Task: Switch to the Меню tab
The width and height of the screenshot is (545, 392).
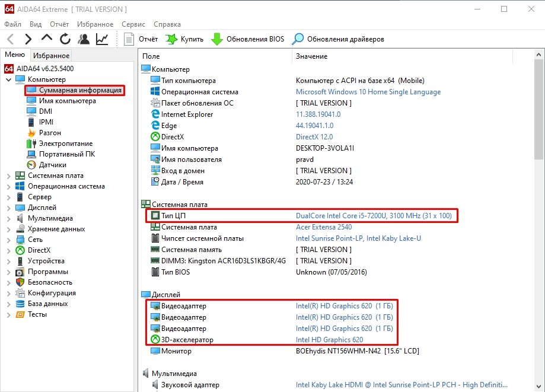Action: click(15, 55)
